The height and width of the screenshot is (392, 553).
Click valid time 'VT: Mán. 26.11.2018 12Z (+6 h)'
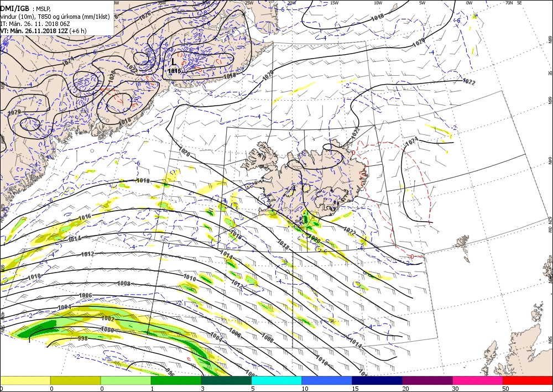43,30
